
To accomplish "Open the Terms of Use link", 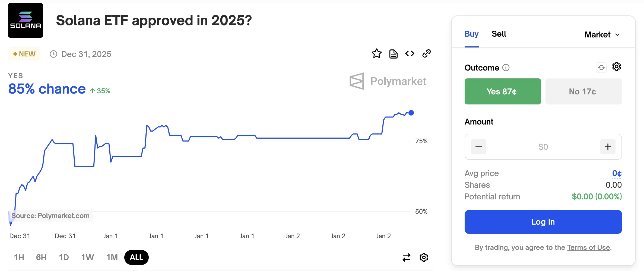I will [x=588, y=247].
